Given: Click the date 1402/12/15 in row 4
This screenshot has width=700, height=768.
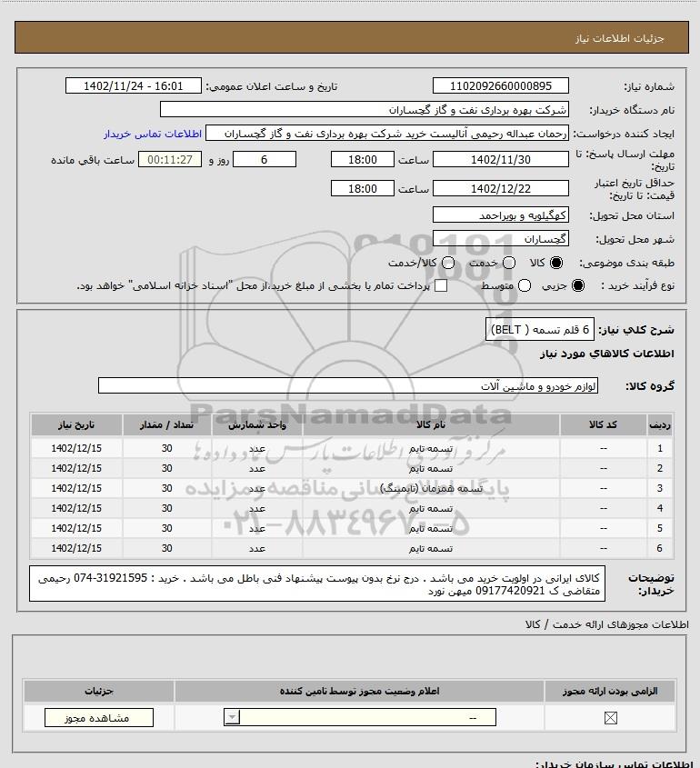Looking at the screenshot, I should point(76,508).
